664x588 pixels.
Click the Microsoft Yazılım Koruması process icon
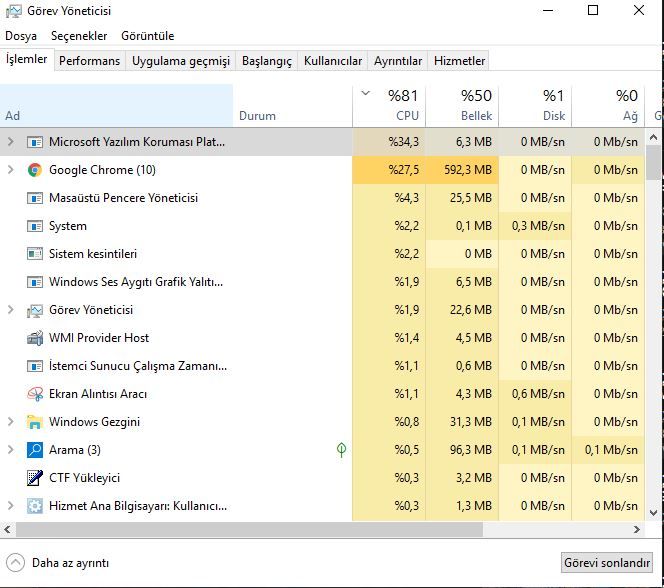(35, 142)
